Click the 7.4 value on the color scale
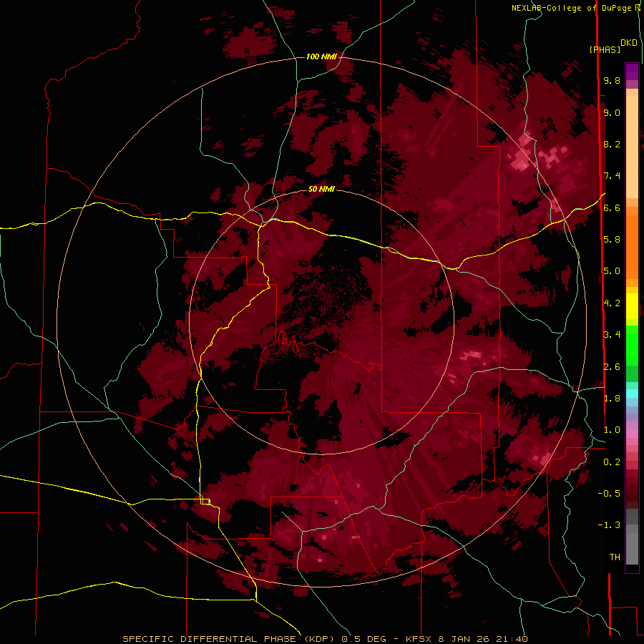 (x=612, y=176)
